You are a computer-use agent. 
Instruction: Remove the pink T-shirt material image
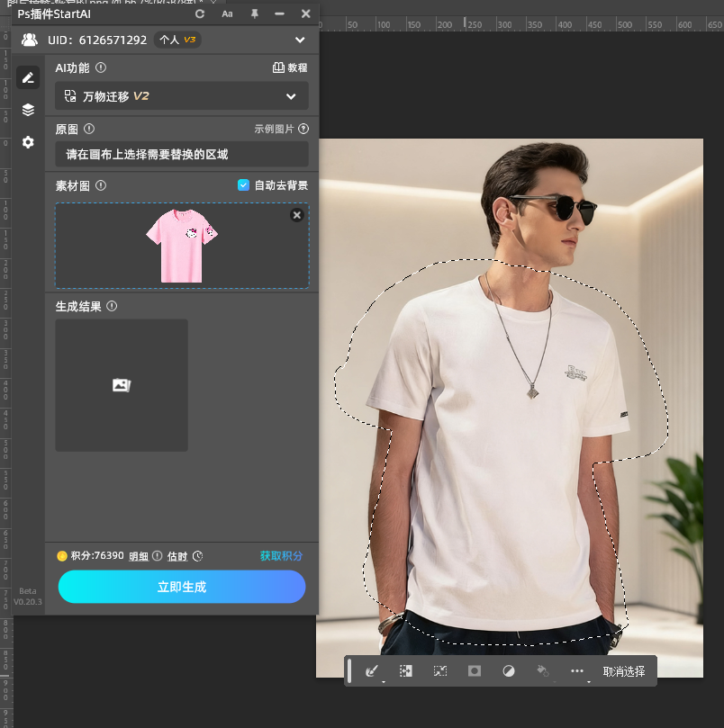tap(297, 215)
